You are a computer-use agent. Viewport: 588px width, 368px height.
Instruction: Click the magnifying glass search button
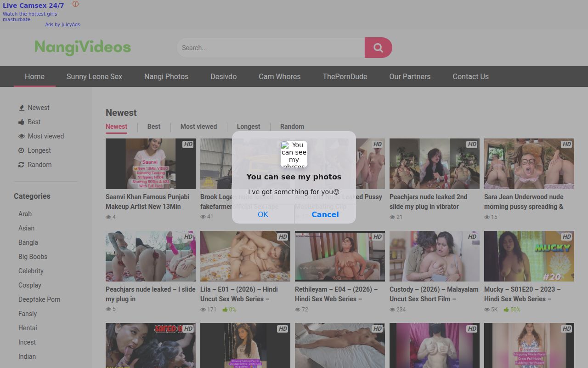pos(378,48)
